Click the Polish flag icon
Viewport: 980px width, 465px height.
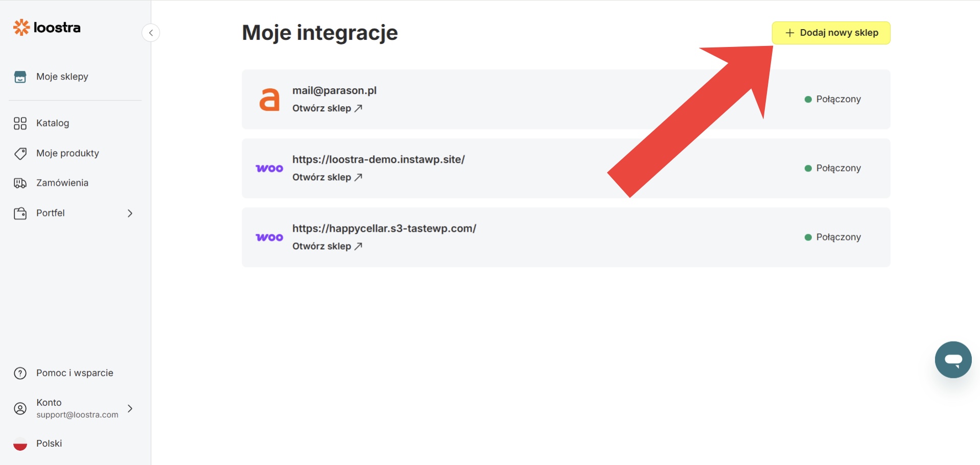(x=20, y=444)
